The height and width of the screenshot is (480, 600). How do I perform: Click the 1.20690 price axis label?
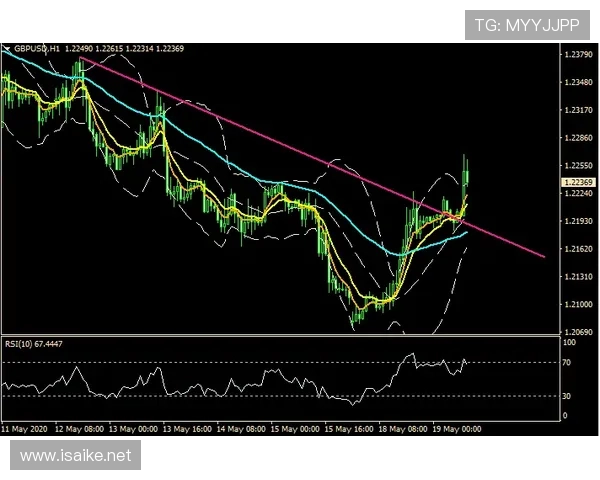click(x=574, y=331)
